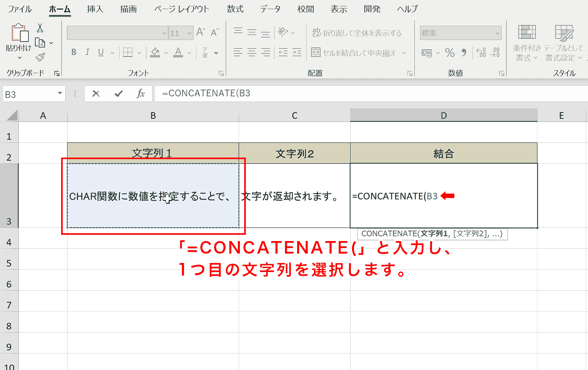Click the Percent style icon
The height and width of the screenshot is (370, 588).
coord(450,53)
